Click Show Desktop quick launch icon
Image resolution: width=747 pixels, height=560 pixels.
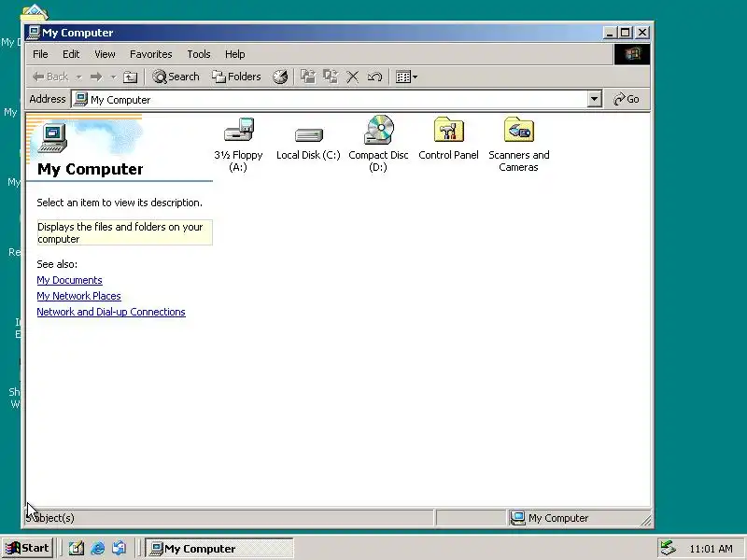[77, 549]
